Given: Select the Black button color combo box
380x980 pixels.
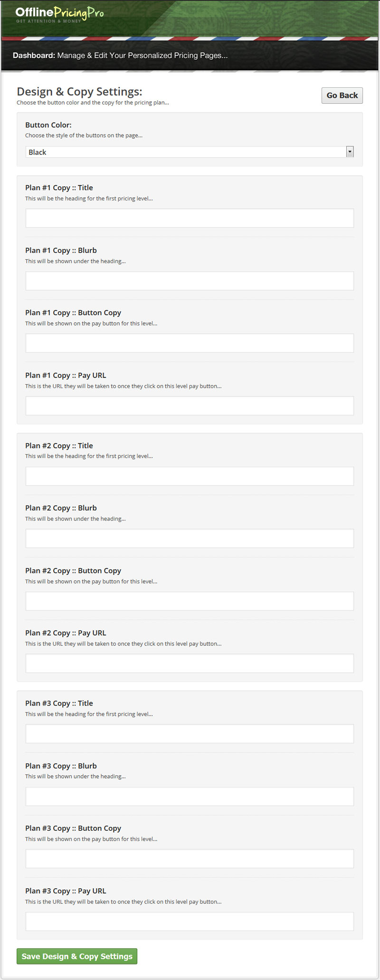Looking at the screenshot, I should pyautogui.click(x=190, y=152).
